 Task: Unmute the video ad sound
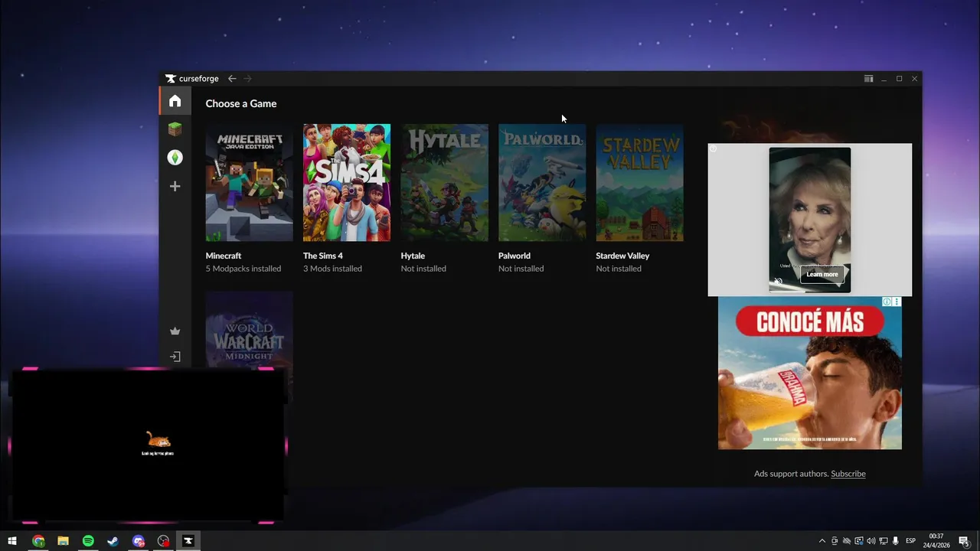tap(779, 282)
